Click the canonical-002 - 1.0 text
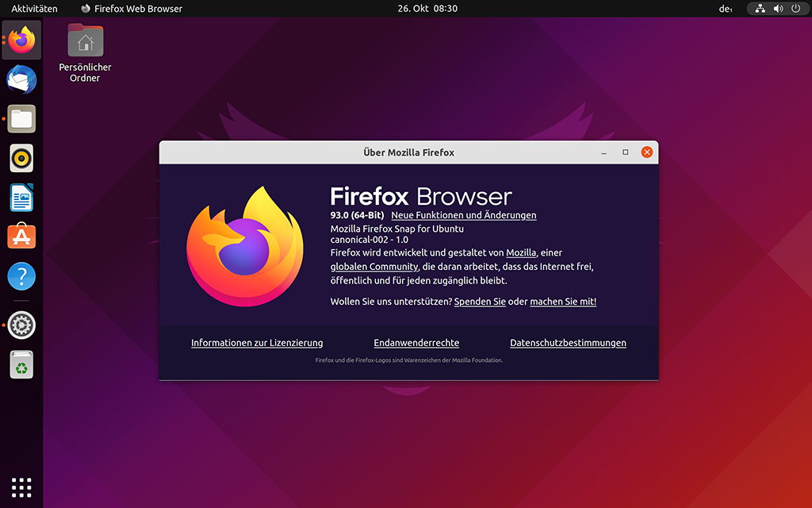The height and width of the screenshot is (508, 812). click(x=370, y=240)
